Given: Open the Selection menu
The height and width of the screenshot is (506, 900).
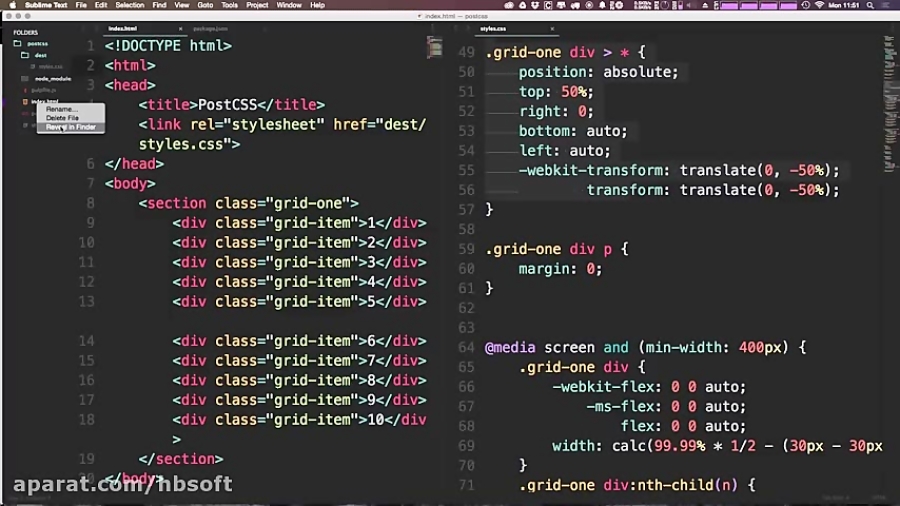Looking at the screenshot, I should pyautogui.click(x=130, y=5).
